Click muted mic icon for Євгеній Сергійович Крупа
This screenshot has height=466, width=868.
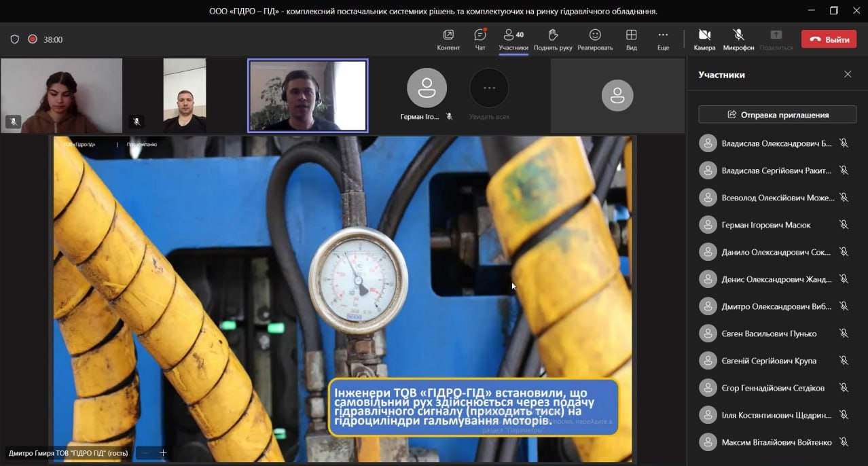point(844,361)
